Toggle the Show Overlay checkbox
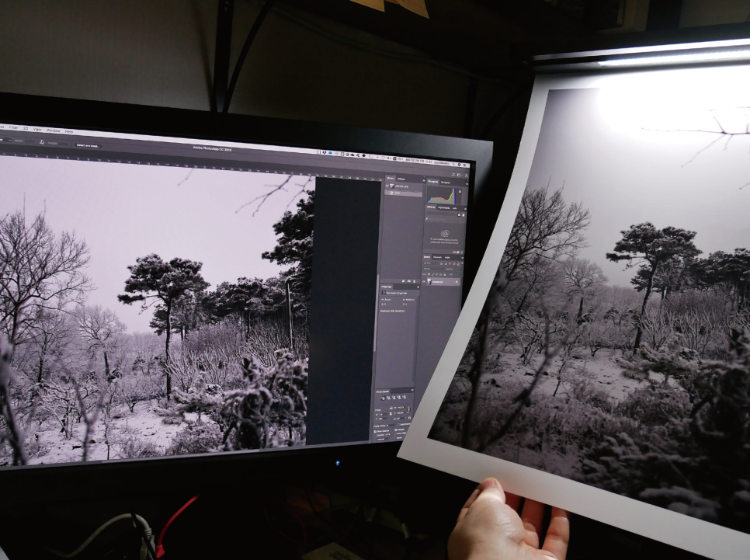 pos(375,431)
